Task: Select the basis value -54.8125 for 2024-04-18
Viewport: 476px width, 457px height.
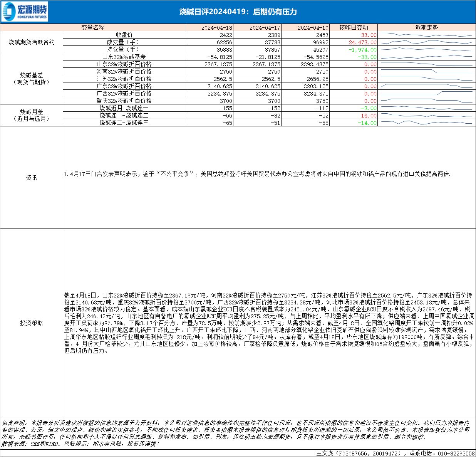Action: tap(220, 57)
